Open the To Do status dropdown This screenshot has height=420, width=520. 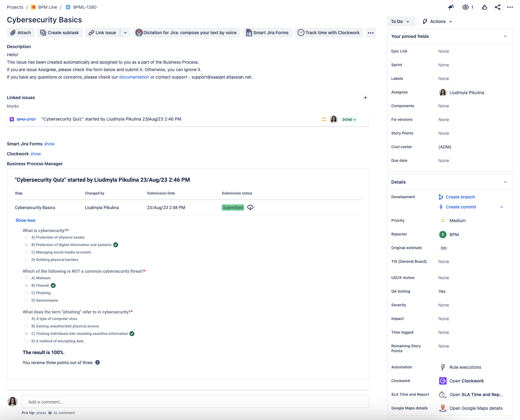[x=401, y=21]
